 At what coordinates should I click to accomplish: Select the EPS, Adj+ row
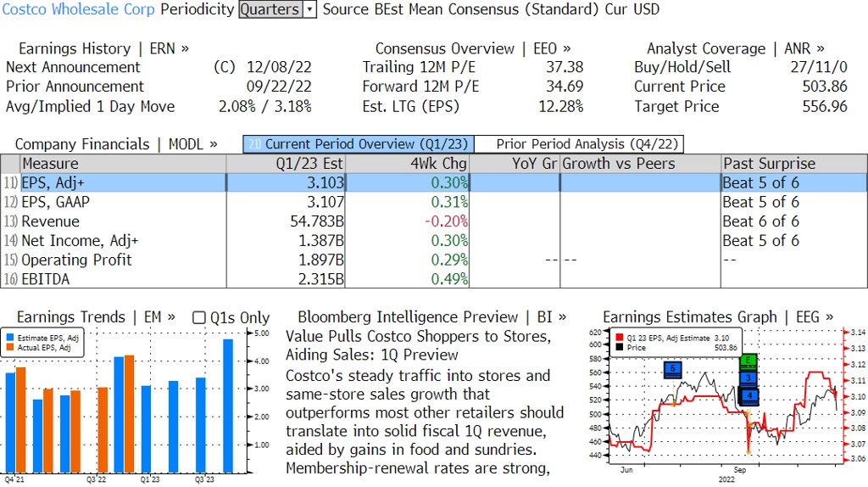434,182
